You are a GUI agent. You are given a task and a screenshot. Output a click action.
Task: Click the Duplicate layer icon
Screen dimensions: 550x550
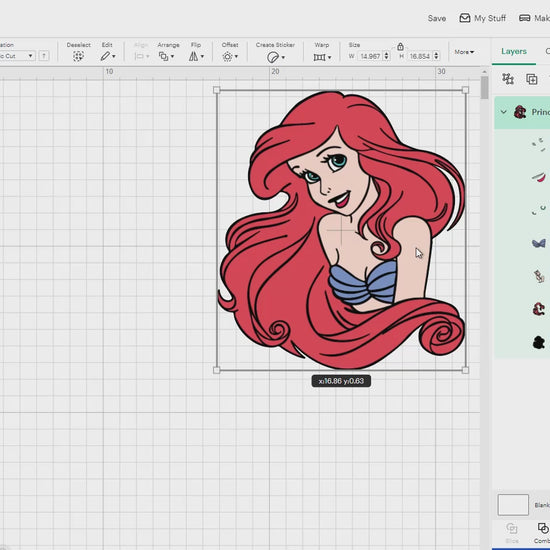click(x=532, y=79)
